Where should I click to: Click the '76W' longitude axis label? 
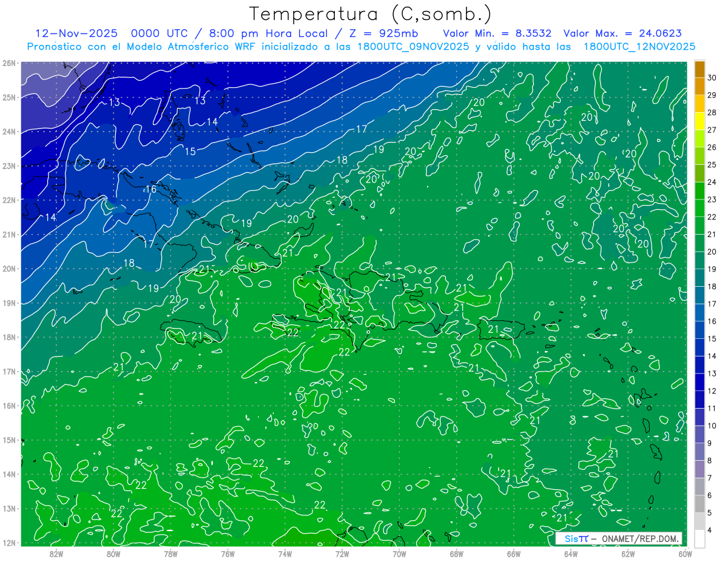[227, 554]
